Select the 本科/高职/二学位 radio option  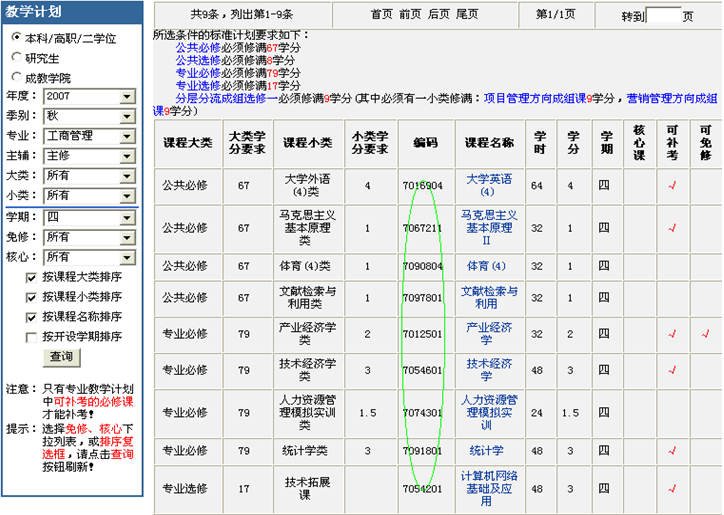pyautogui.click(x=16, y=38)
